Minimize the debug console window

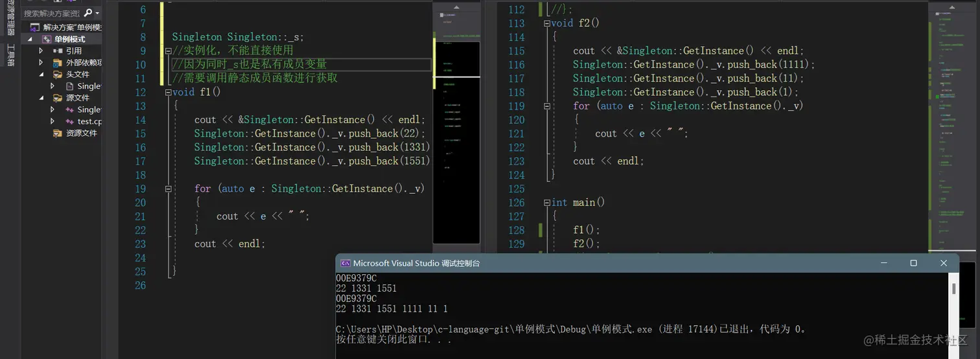pos(883,263)
